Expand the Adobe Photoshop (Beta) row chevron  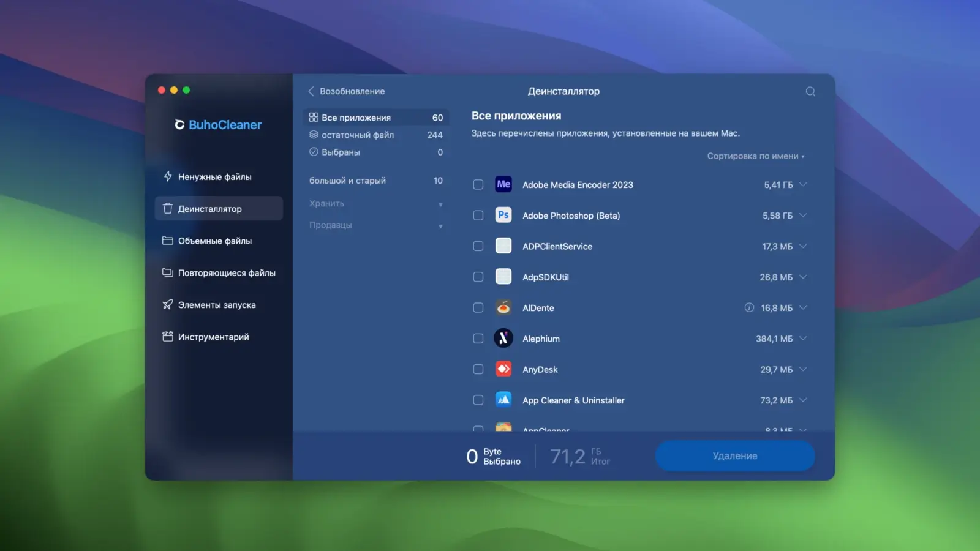pyautogui.click(x=803, y=216)
